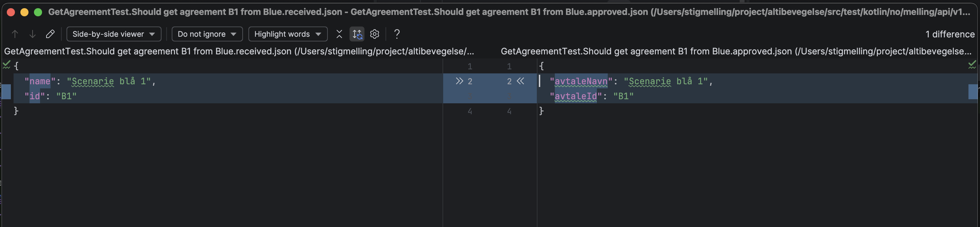Expand the Do not ignore dropdown

pos(207,34)
